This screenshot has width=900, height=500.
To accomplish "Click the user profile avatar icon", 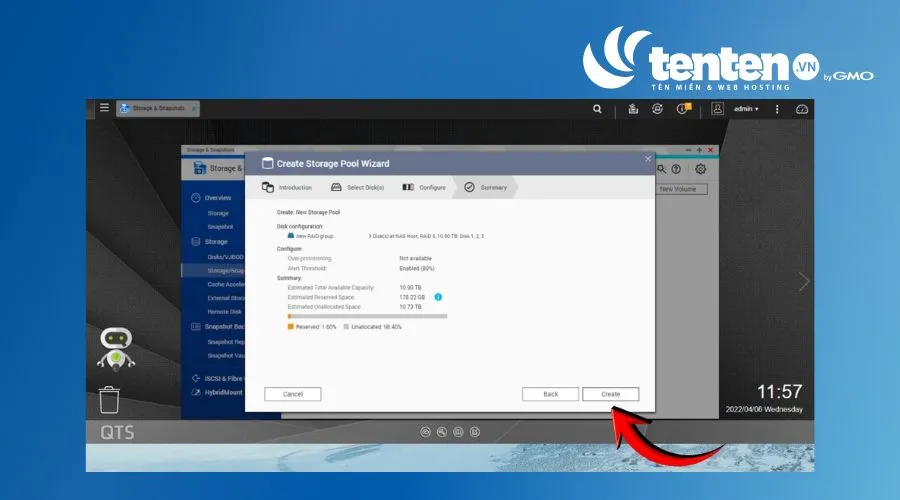I will coord(717,108).
